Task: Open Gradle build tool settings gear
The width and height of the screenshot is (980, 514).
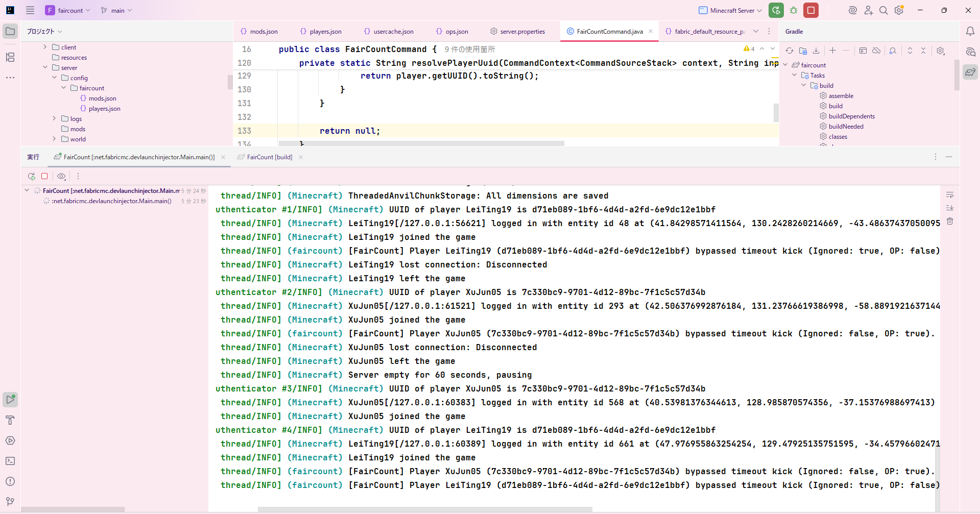Action: 941,51
